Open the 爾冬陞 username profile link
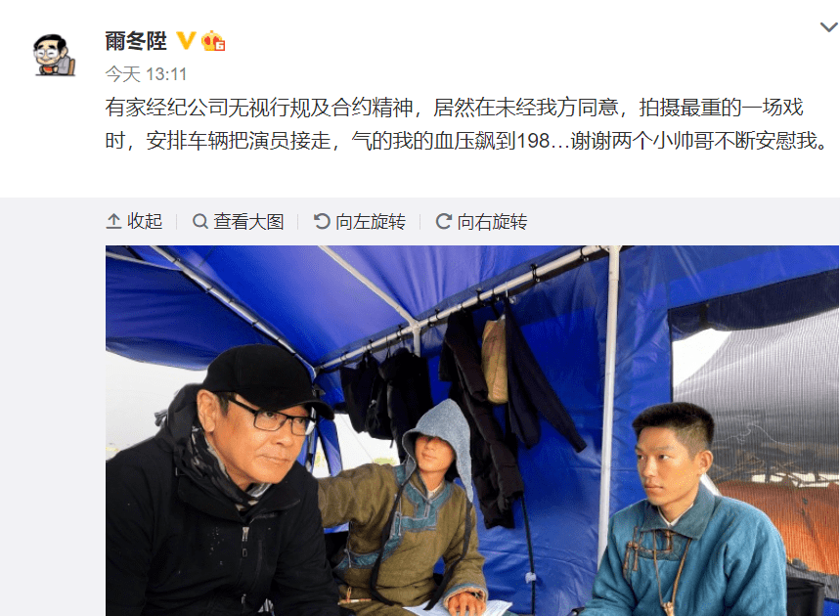Image resolution: width=840 pixels, height=616 pixels. click(x=136, y=41)
